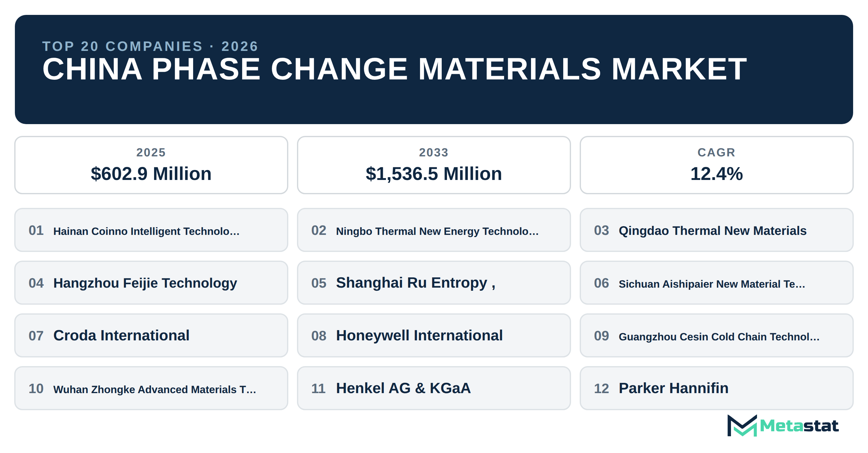This screenshot has width=868, height=453.
Task: Click the Top 20 Companies · 2026 subtitle
Action: (x=150, y=46)
